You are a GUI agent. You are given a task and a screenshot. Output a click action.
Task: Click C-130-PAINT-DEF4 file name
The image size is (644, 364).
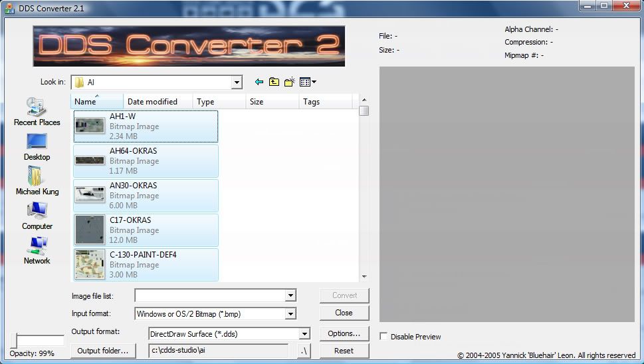pos(143,255)
